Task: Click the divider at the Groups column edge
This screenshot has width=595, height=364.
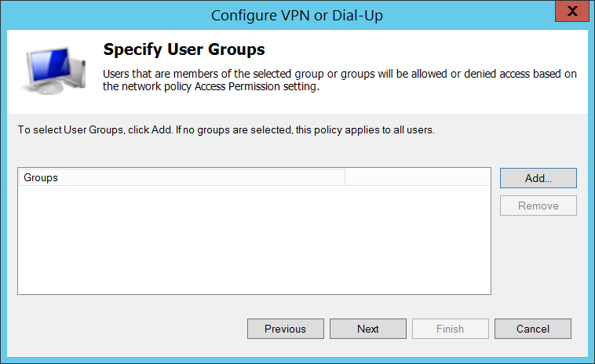Action: coord(345,178)
